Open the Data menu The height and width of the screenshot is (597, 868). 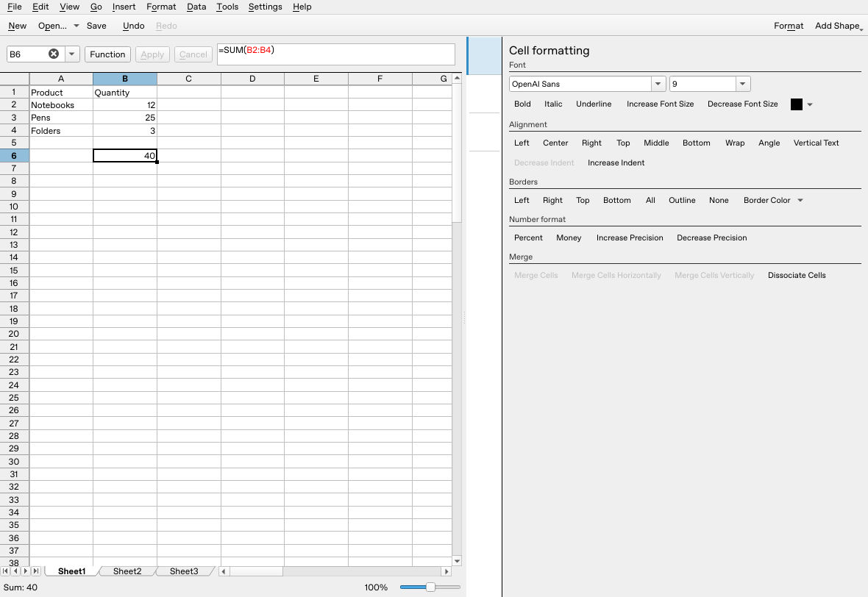196,7
